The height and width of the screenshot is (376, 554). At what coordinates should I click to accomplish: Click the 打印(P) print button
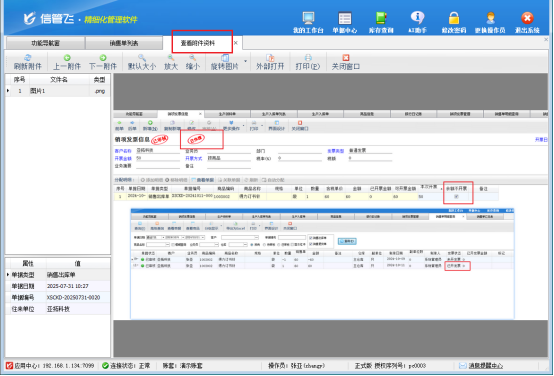308,62
